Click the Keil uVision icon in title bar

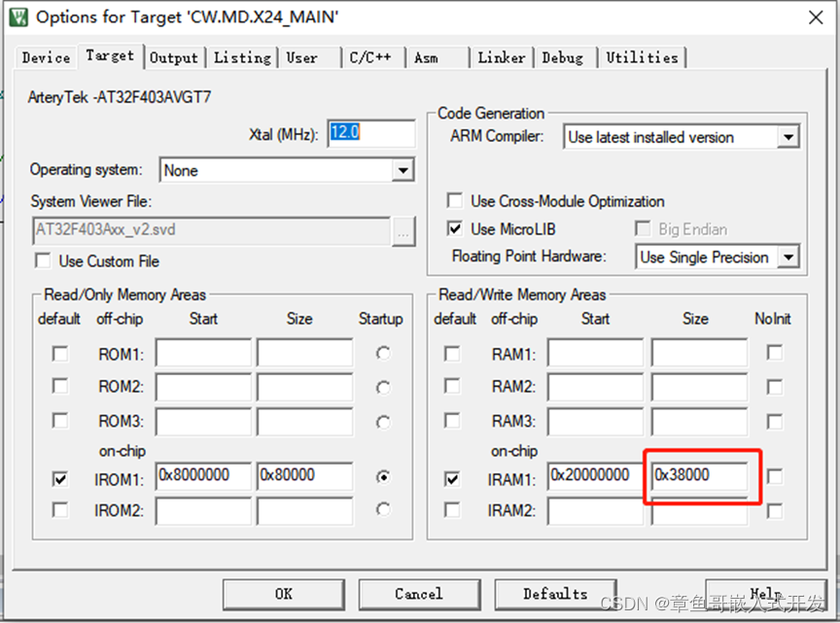pos(17,17)
